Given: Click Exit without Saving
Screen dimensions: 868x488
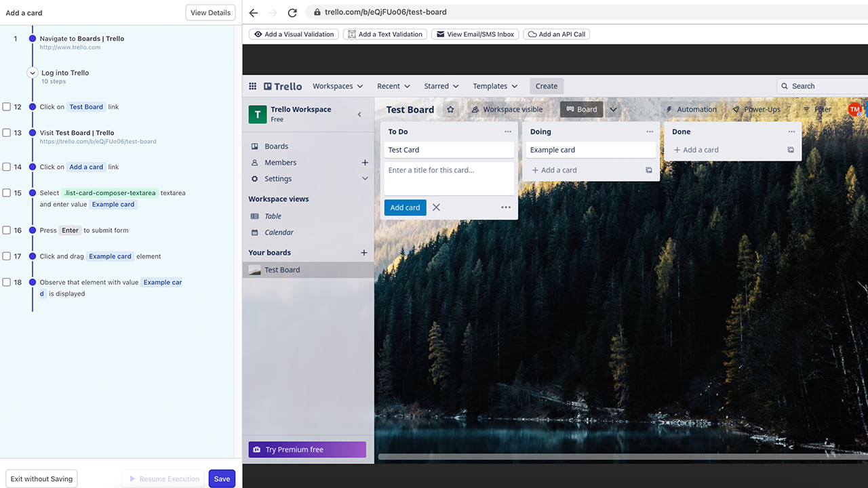Looking at the screenshot, I should [x=41, y=479].
